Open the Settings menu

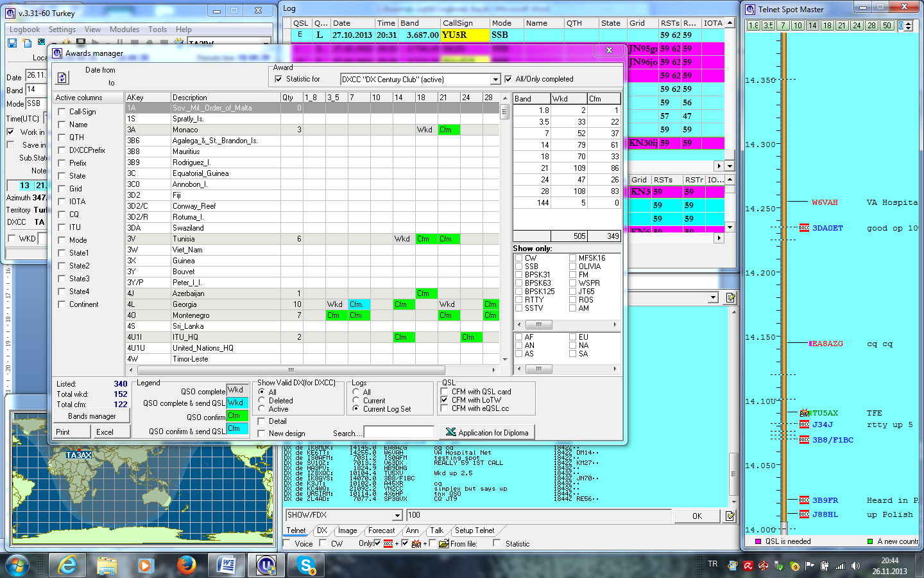point(62,30)
